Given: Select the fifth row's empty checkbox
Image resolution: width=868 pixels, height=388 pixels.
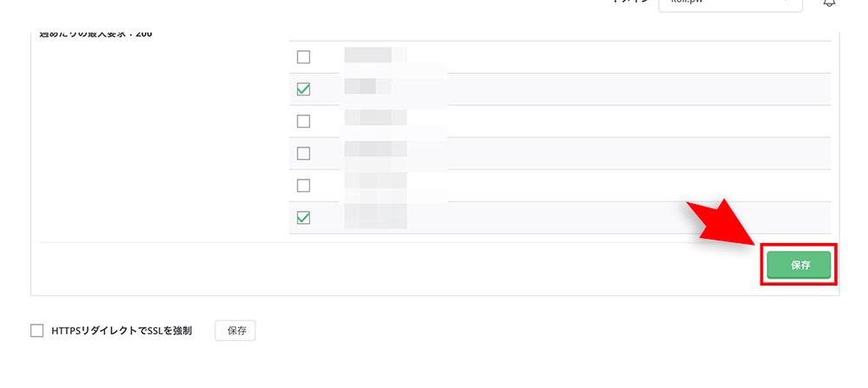Looking at the screenshot, I should [303, 186].
